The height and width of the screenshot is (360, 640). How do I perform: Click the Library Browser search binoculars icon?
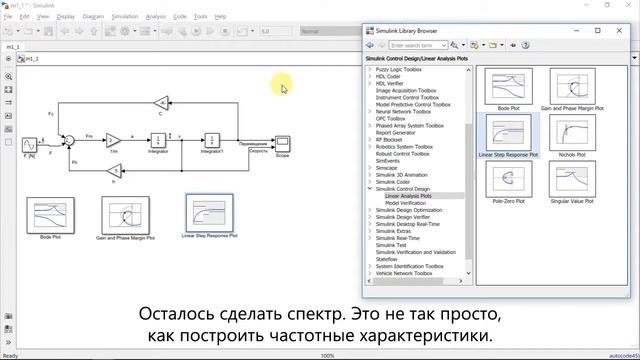point(454,45)
